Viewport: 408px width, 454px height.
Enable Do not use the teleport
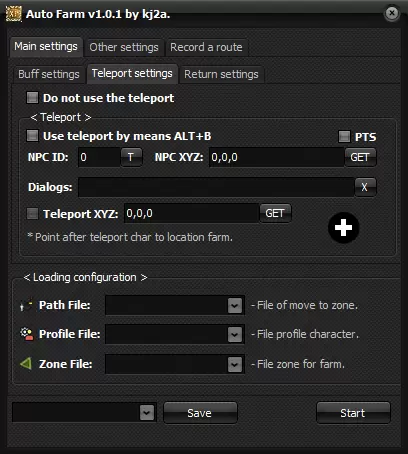pyautogui.click(x=32, y=98)
